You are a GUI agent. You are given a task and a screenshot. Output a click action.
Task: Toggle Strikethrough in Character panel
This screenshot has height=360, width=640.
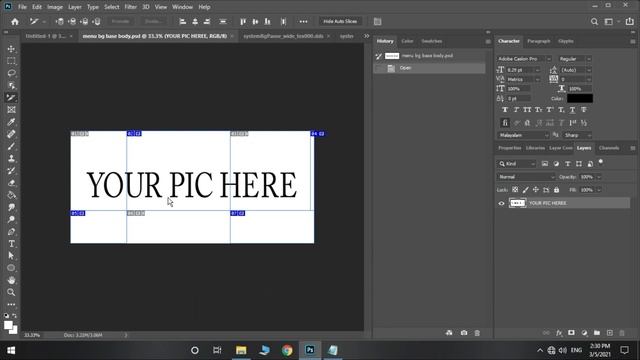(584, 110)
